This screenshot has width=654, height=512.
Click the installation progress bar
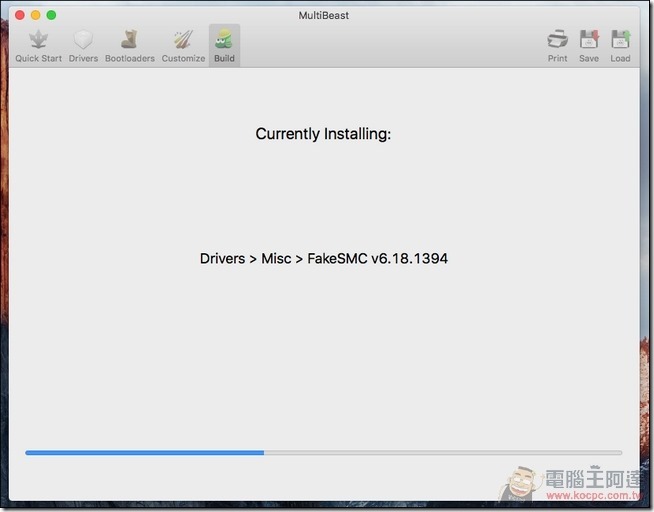point(323,452)
